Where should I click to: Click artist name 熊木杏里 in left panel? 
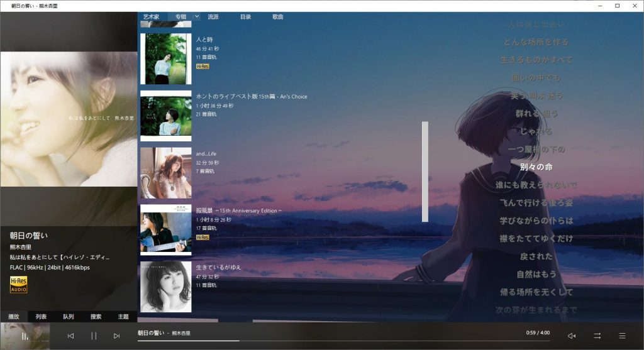[x=21, y=247]
